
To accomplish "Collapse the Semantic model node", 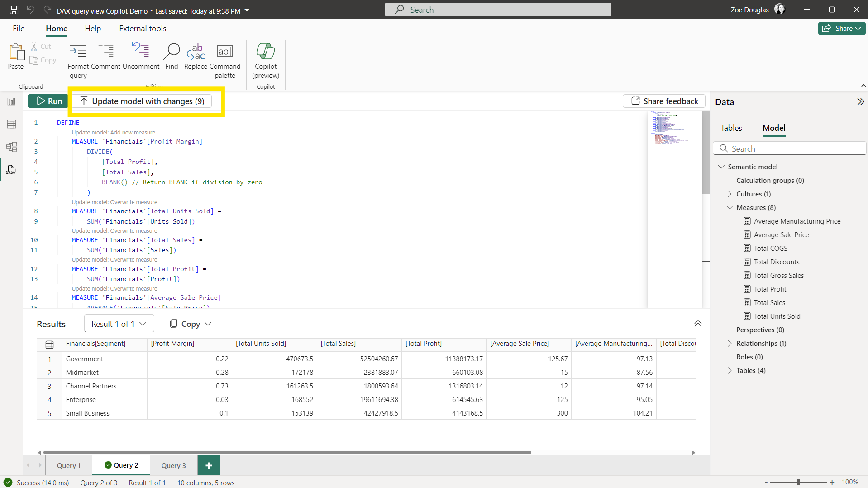I will pyautogui.click(x=721, y=167).
